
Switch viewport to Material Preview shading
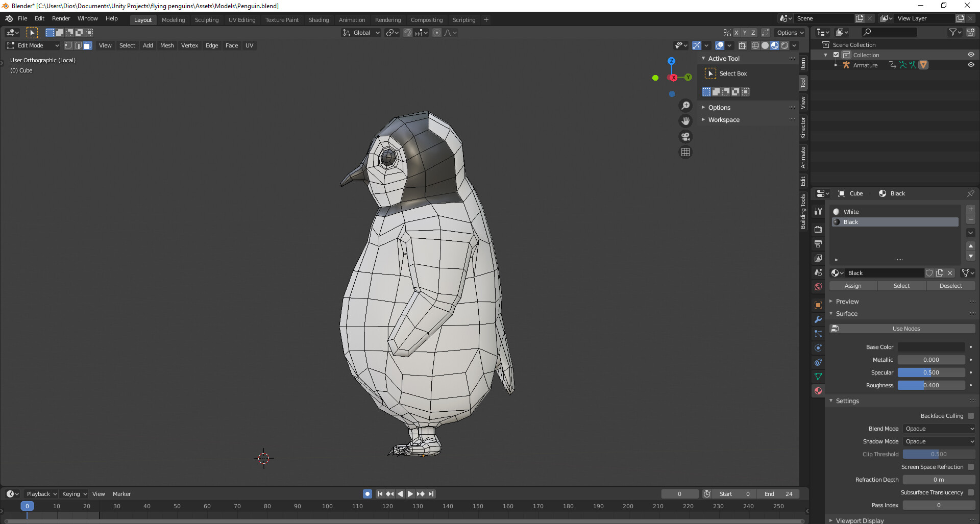[x=775, y=45]
